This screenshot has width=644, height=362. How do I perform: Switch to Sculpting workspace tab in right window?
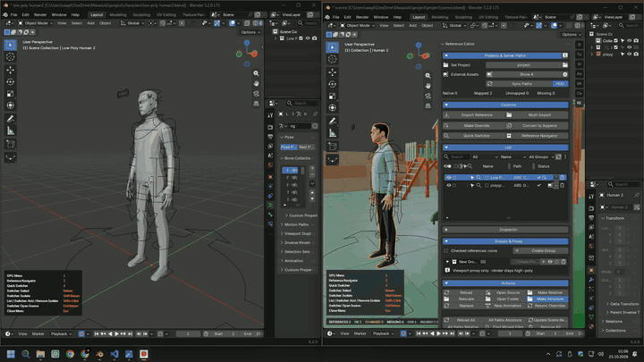pyautogui.click(x=463, y=17)
